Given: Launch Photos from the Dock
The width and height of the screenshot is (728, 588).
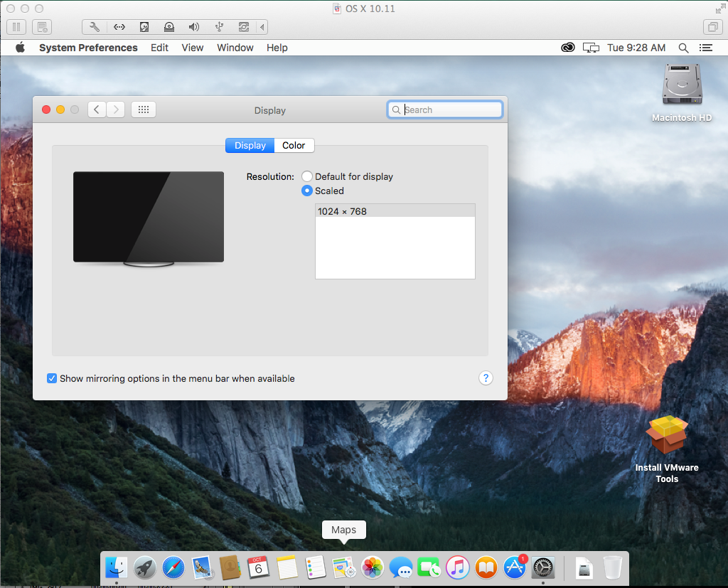Looking at the screenshot, I should (373, 567).
